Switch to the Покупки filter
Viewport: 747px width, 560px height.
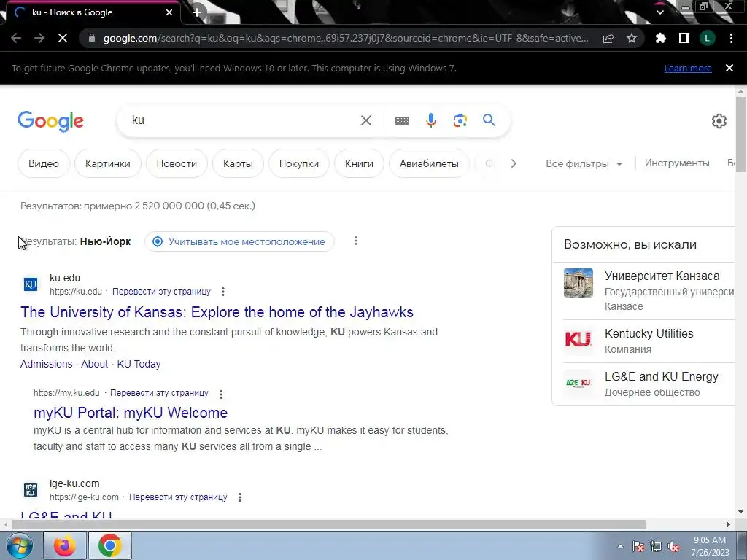(x=298, y=163)
